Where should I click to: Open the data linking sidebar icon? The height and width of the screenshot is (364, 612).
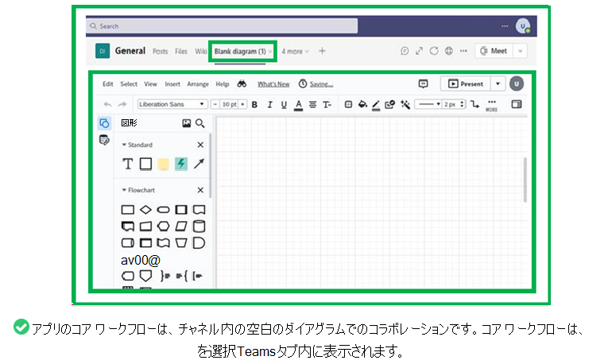[104, 140]
